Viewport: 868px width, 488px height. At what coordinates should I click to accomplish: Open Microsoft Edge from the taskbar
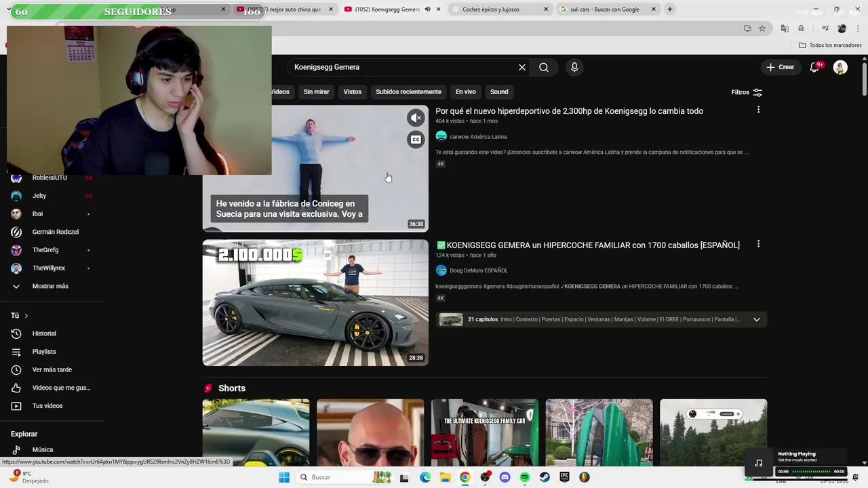pos(425,477)
